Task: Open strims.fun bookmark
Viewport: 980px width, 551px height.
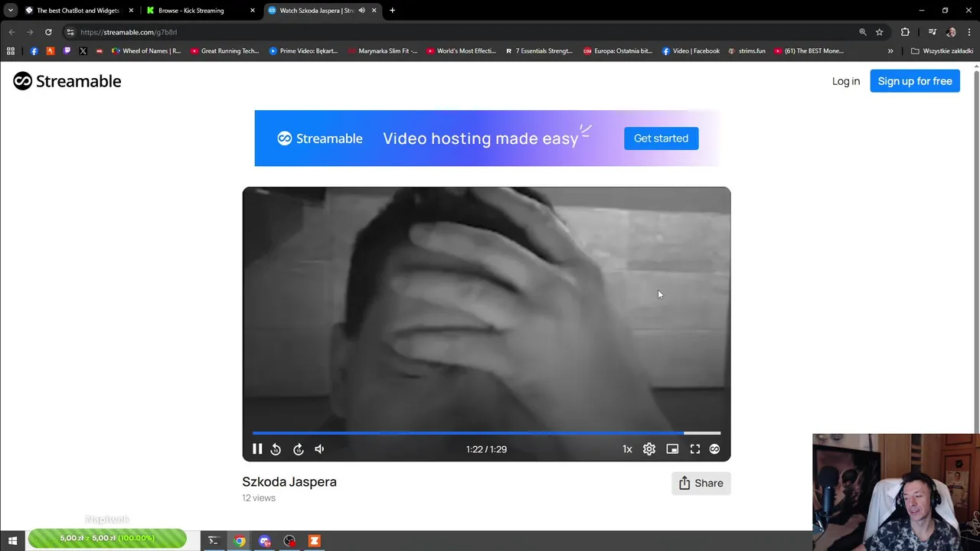Action: pos(746,51)
